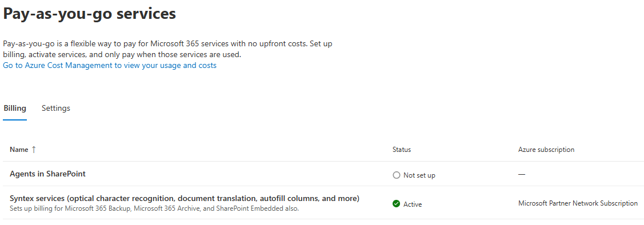Click the green Active checkmark icon
The image size is (644, 225).
(397, 204)
